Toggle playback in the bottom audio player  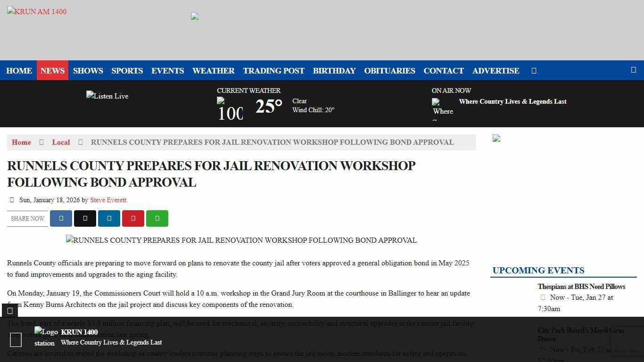pos(16,340)
